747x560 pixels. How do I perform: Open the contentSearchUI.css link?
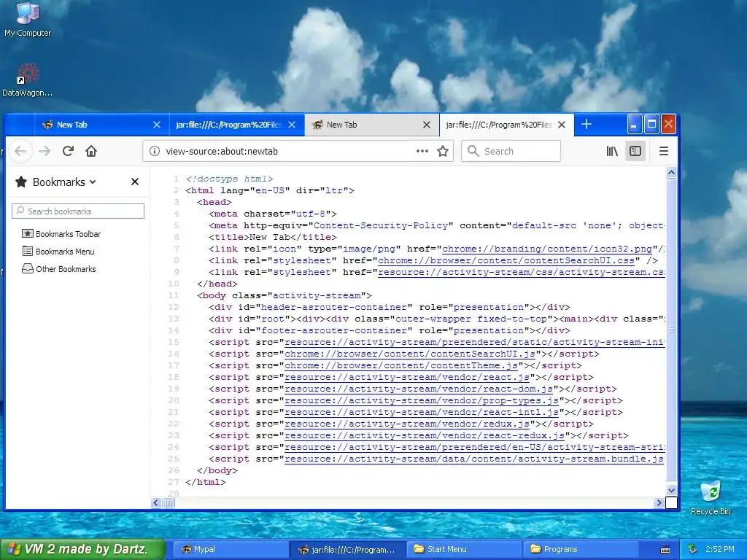(x=506, y=260)
